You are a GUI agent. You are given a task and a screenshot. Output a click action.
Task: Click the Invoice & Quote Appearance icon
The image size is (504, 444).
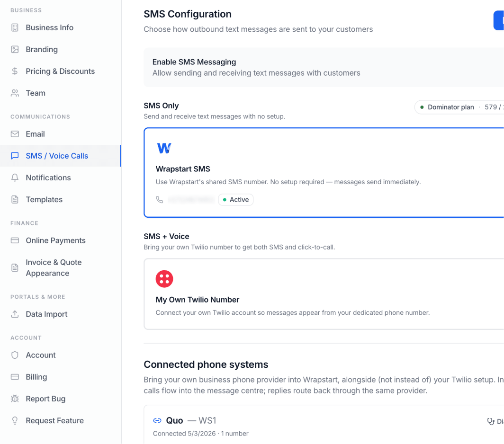[15, 267]
